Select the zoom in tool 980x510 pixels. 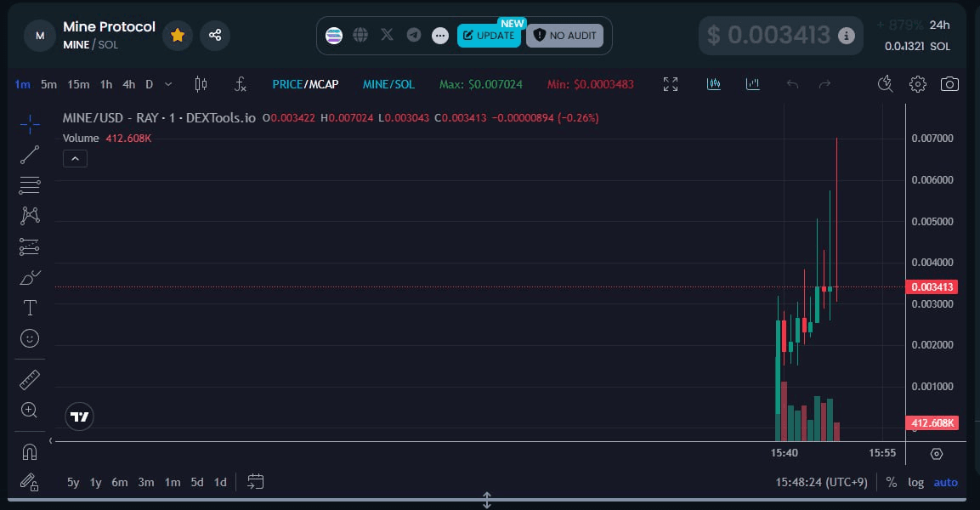pyautogui.click(x=30, y=410)
